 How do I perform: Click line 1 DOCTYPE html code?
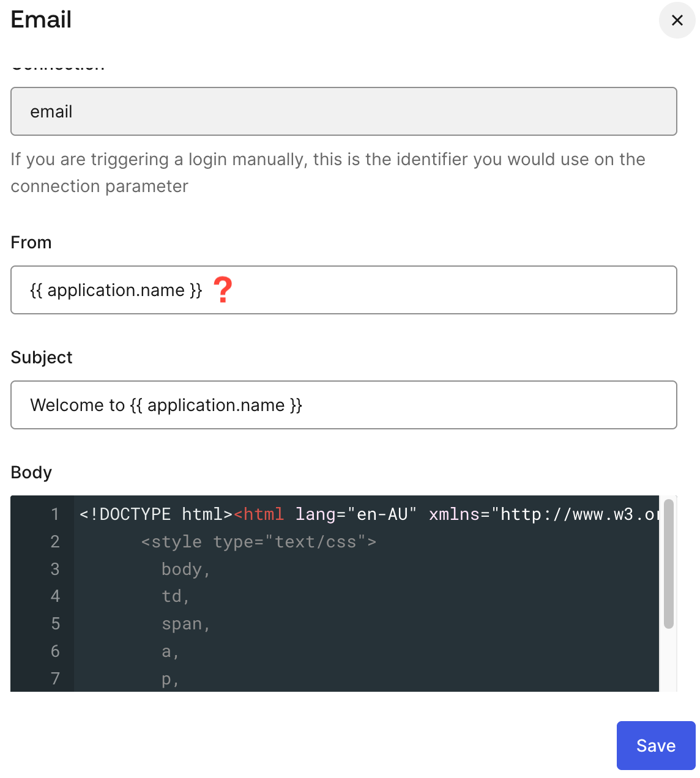pyautogui.click(x=369, y=514)
